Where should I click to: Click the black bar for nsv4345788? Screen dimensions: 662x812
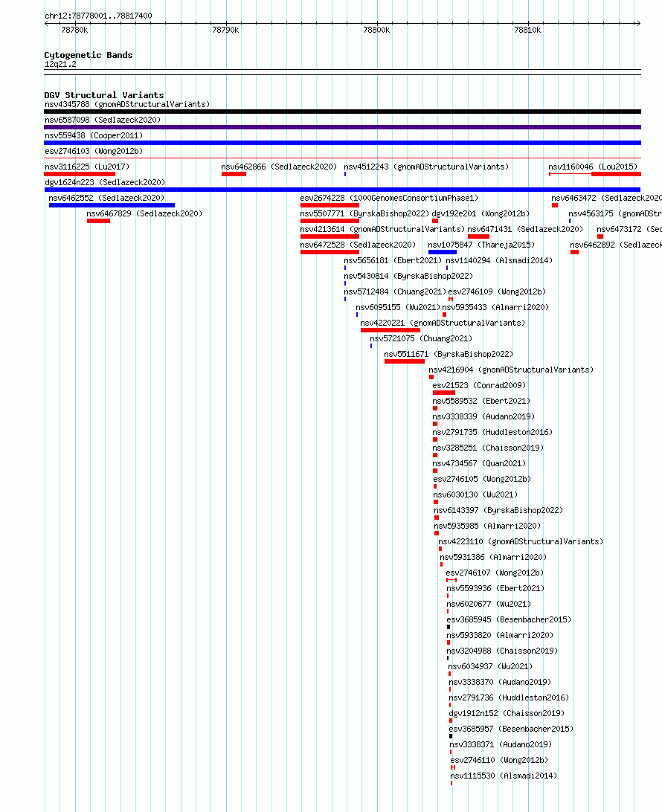pyautogui.click(x=342, y=112)
